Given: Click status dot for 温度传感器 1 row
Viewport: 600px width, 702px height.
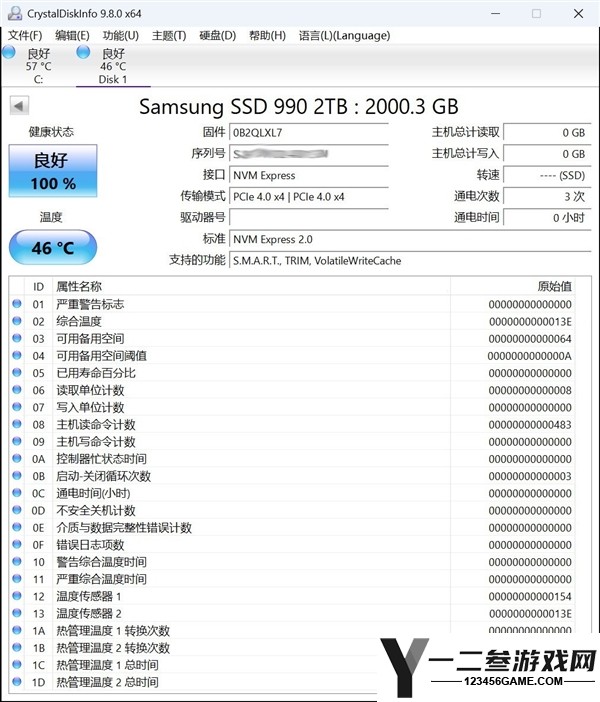Looking at the screenshot, I should (17, 595).
